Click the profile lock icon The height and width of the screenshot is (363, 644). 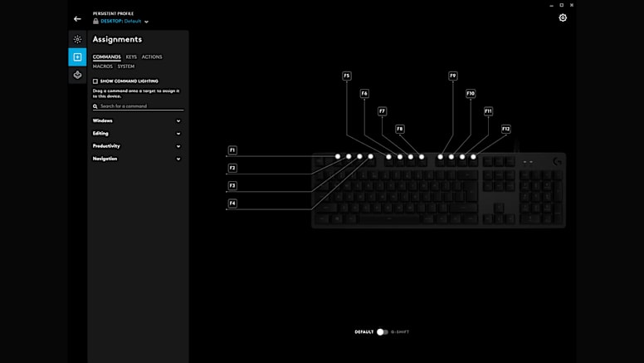pyautogui.click(x=95, y=22)
